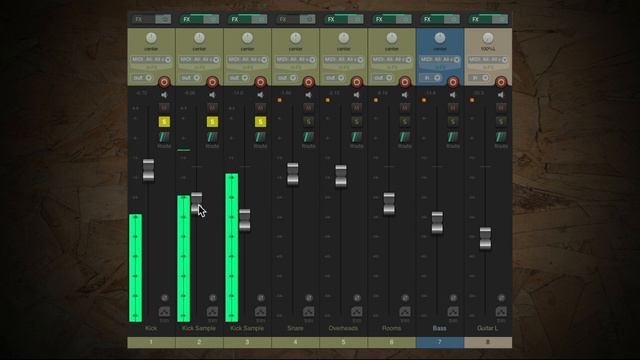Unsolo Kick Sample track 2
Viewport: 640px width, 360px height.
212,122
